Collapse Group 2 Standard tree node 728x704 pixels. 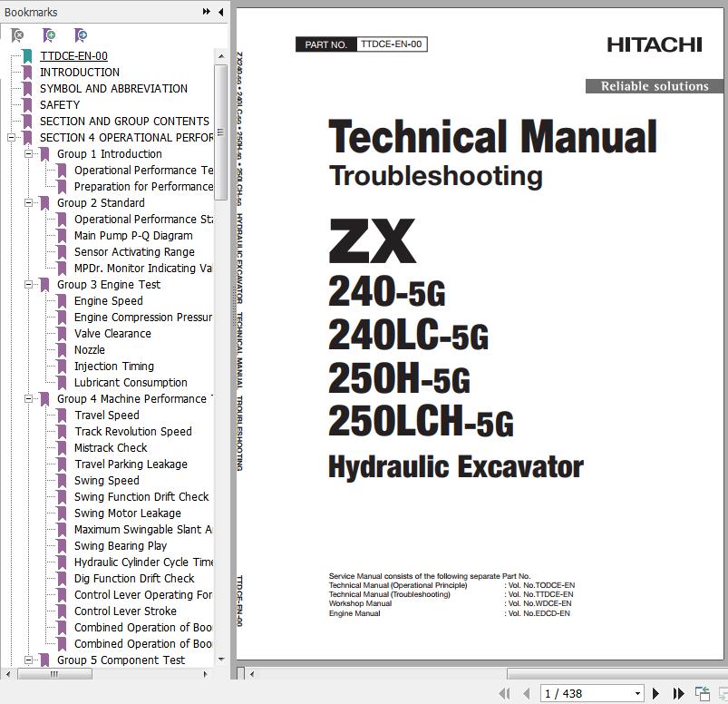28,202
